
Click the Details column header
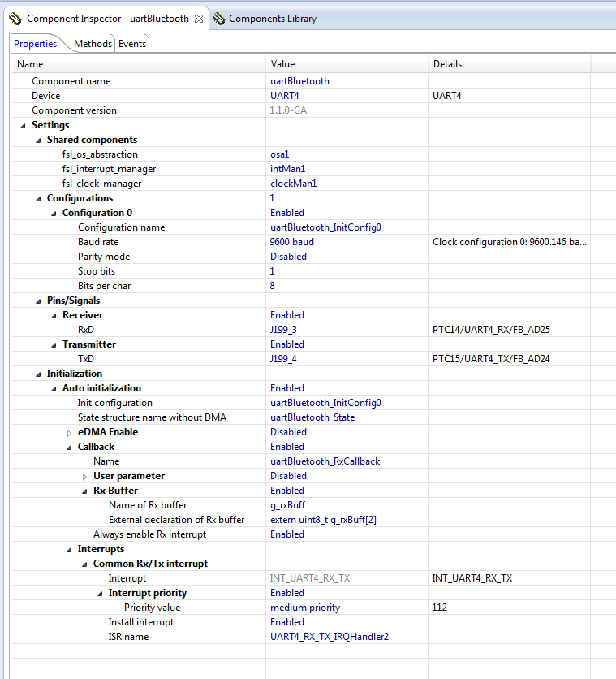[x=447, y=64]
